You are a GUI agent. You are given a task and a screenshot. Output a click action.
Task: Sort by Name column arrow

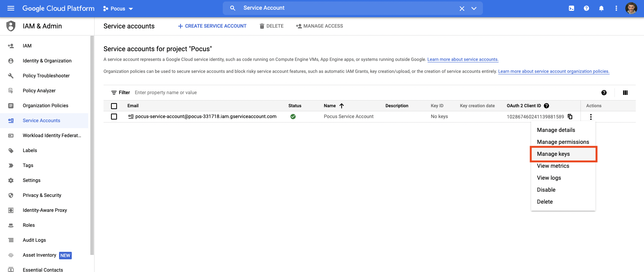(x=342, y=106)
